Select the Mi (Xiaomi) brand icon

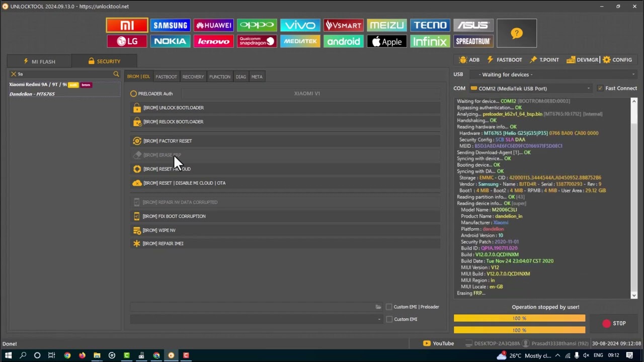[127, 25]
